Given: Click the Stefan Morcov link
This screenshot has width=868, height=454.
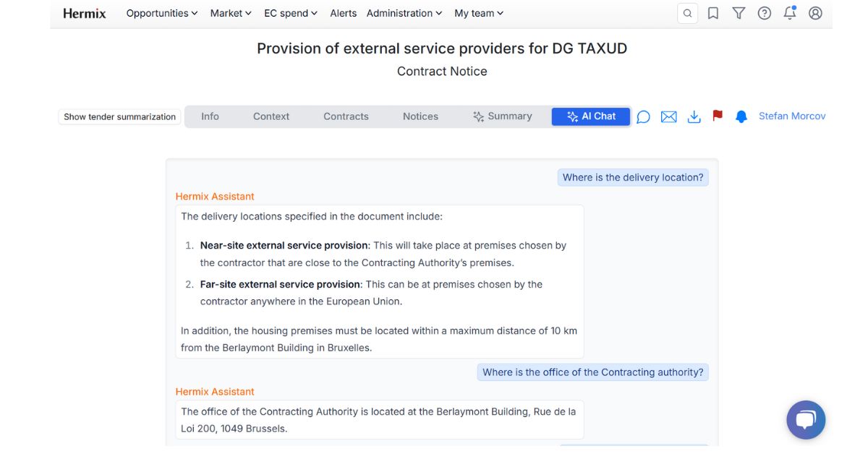Looking at the screenshot, I should (792, 116).
